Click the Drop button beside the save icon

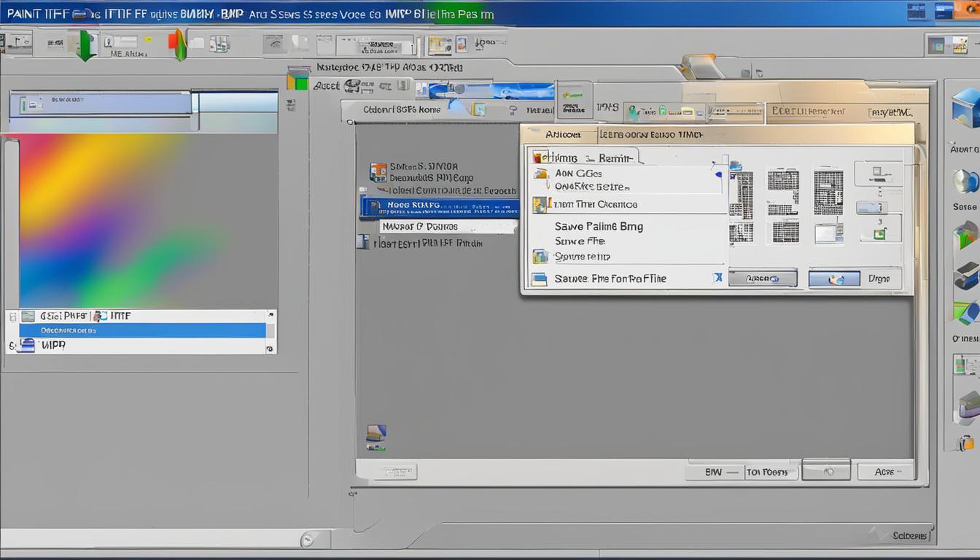(x=880, y=278)
